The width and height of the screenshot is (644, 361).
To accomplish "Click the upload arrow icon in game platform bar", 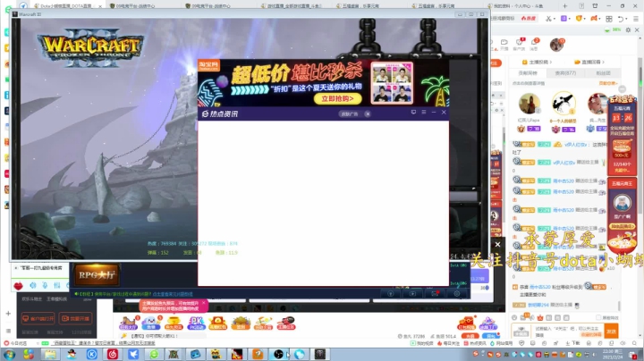I will pyautogui.click(x=391, y=294).
